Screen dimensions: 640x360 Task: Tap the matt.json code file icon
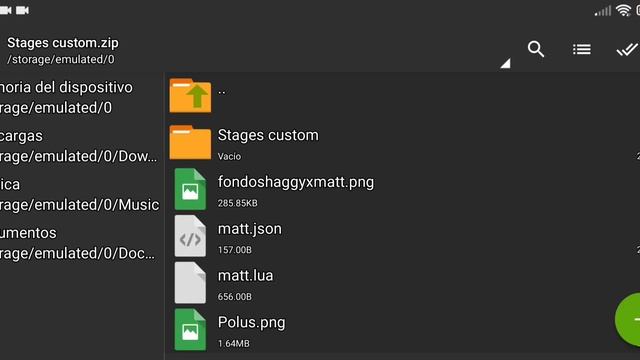tap(190, 236)
